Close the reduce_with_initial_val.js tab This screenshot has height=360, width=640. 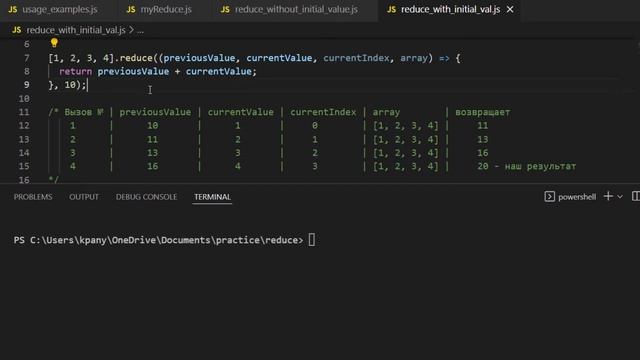(510, 9)
